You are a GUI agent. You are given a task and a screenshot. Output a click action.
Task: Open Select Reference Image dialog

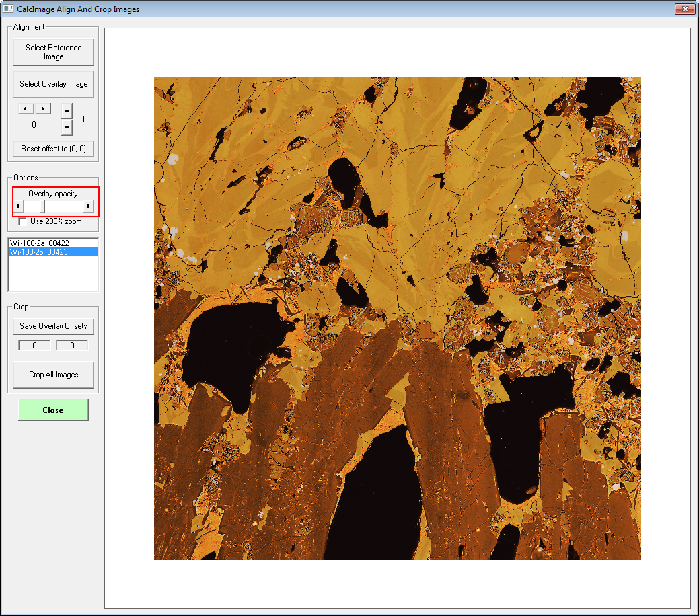tap(53, 52)
